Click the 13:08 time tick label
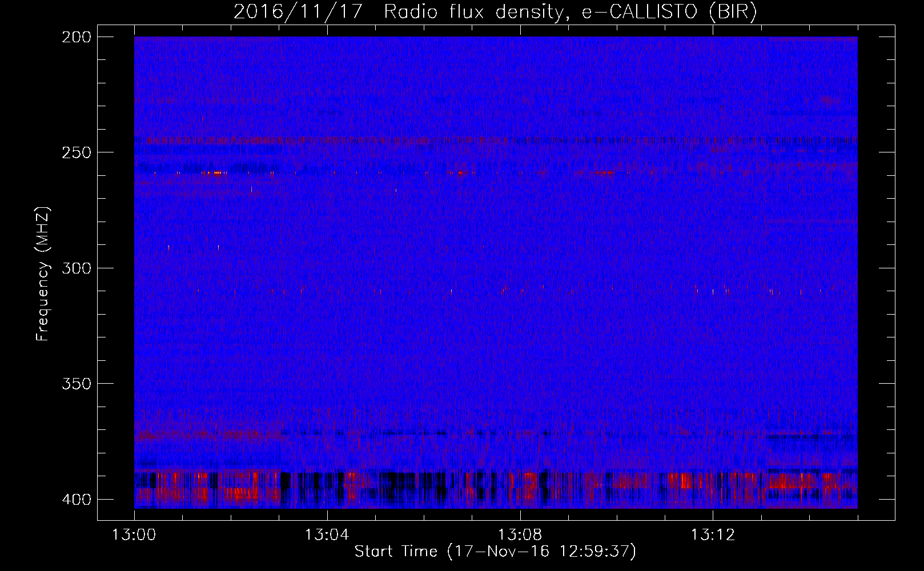This screenshot has width=924, height=571. (520, 535)
